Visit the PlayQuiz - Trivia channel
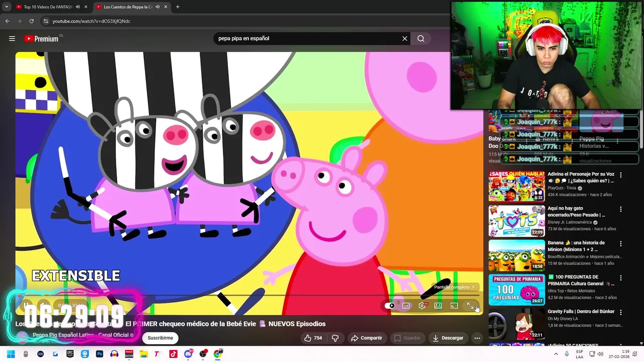Screen dimensions: 644x362 (562, 188)
